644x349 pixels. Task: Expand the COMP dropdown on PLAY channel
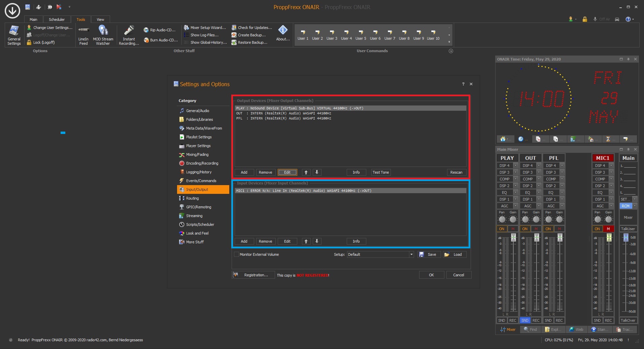pos(515,179)
